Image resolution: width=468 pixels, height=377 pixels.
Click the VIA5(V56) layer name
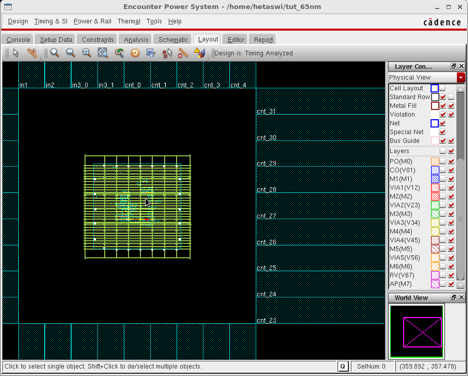coord(405,258)
